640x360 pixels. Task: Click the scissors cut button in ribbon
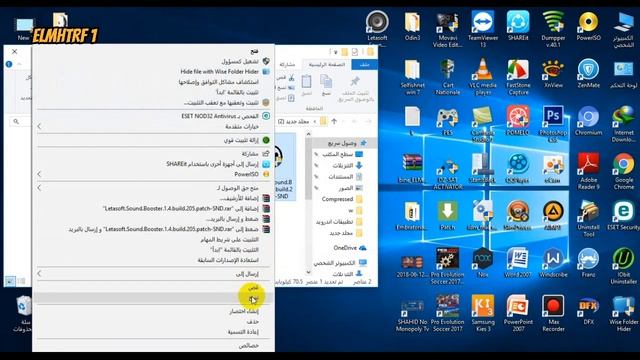[x=291, y=77]
